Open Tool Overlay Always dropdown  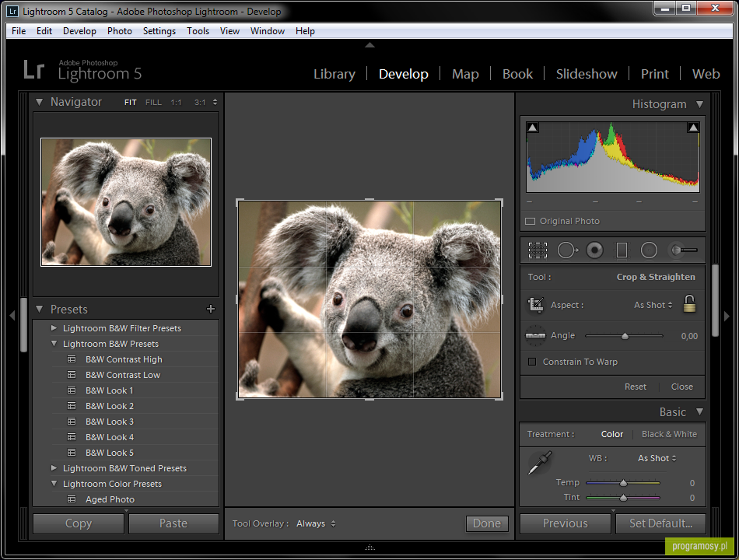(316, 523)
